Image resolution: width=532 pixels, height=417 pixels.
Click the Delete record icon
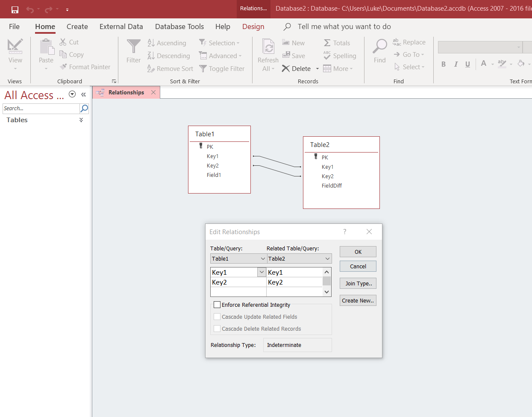coord(286,69)
